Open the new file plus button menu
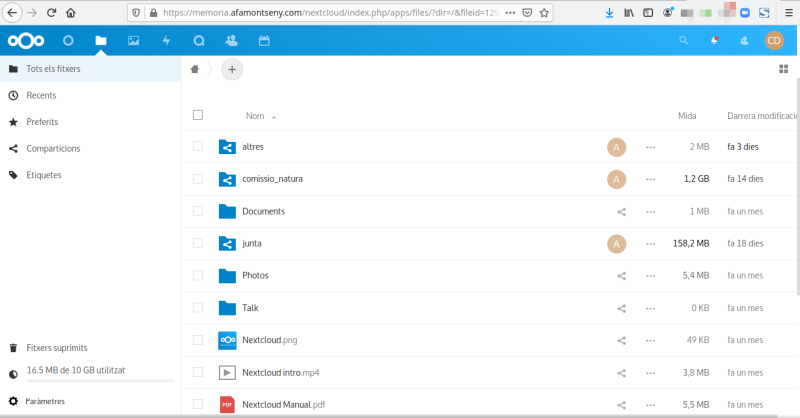The image size is (800, 418). coord(232,69)
